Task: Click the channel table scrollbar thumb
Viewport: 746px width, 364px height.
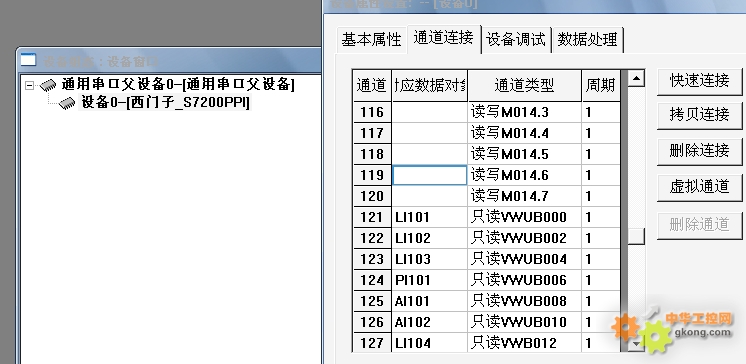Action: tap(636, 236)
